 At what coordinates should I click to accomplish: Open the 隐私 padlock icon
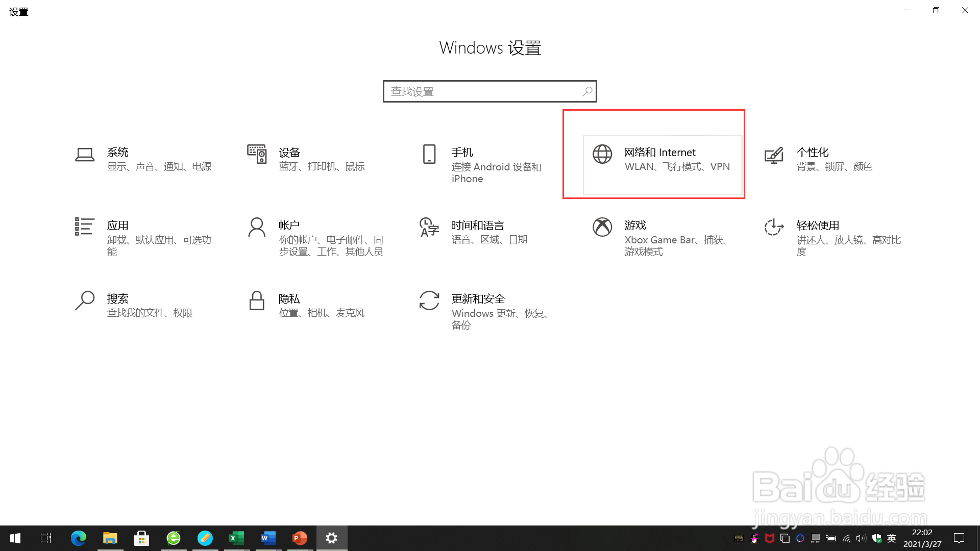pos(257,300)
